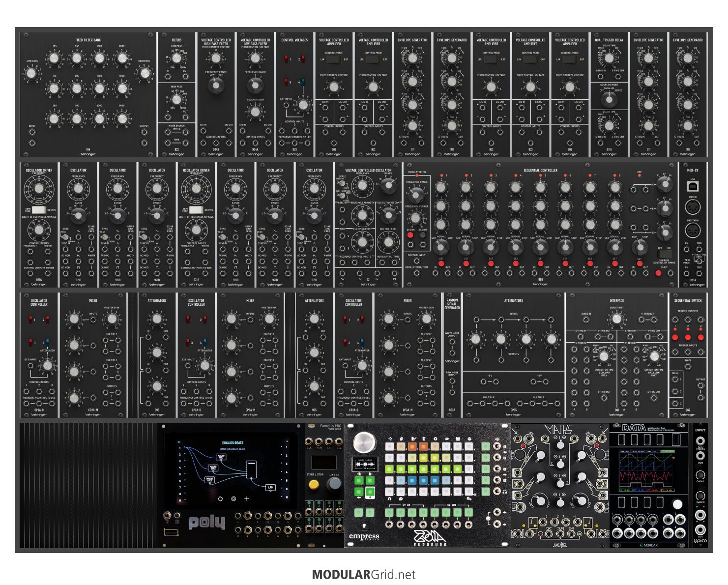The height and width of the screenshot is (585, 728).
Task: Click the MIDI THRU DIN socket on CM1A
Action: [693, 230]
